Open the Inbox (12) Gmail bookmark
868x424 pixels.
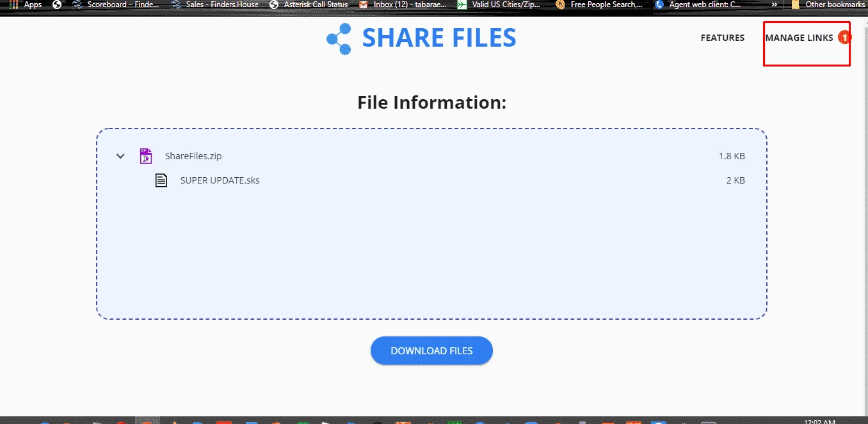tap(403, 4)
